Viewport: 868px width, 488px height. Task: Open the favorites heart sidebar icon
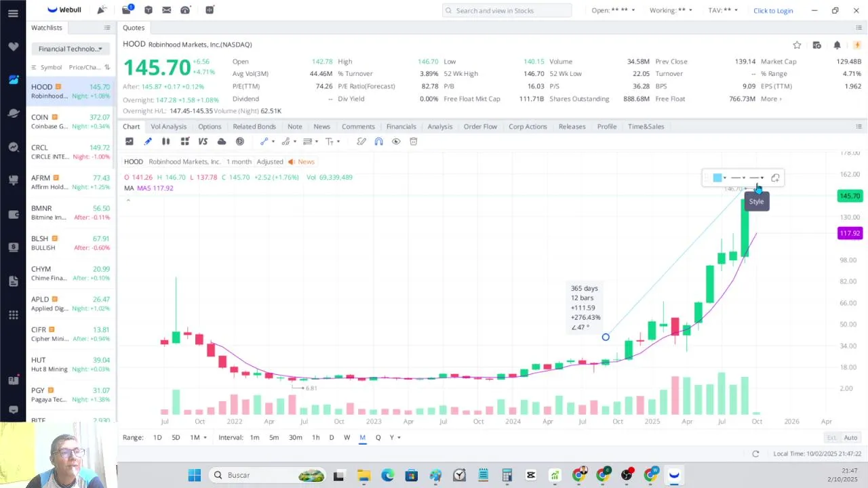coord(13,47)
